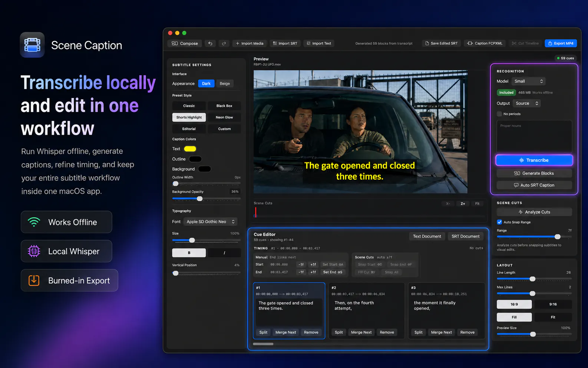Click the Max Lines slider handle
The height and width of the screenshot is (368, 588).
(533, 293)
